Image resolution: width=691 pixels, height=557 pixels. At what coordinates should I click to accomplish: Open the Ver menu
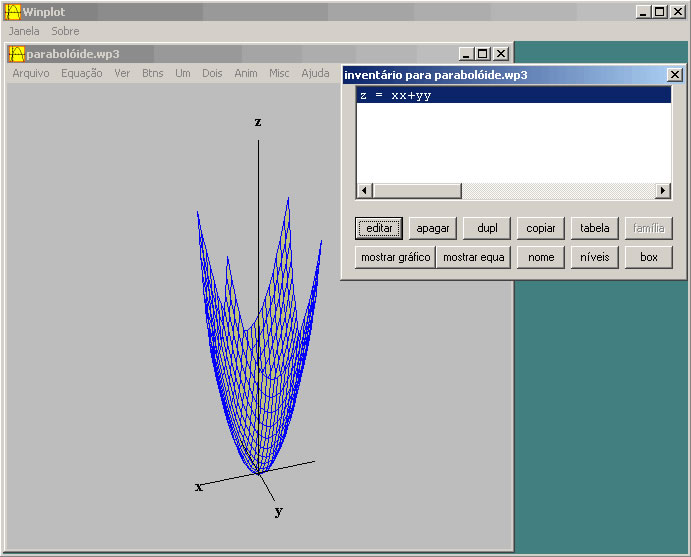[x=122, y=73]
